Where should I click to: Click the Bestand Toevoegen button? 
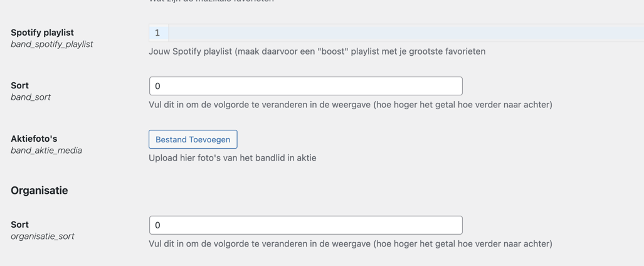click(193, 139)
